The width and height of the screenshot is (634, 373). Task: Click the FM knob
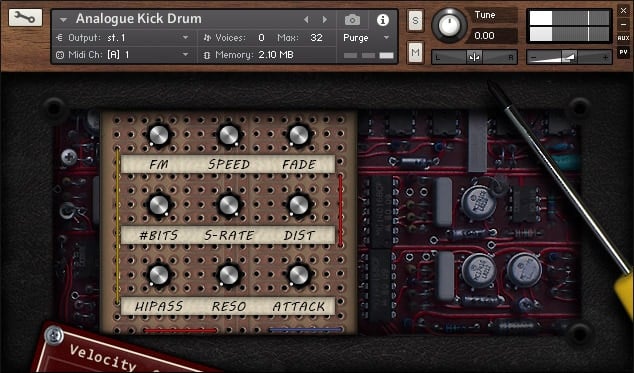(x=159, y=135)
